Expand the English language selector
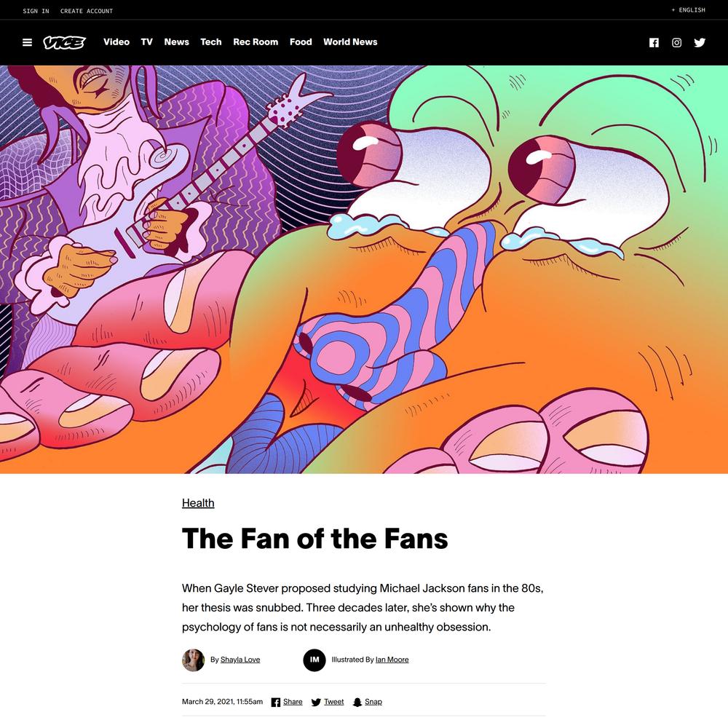Viewport: 728px width, 728px height. [x=688, y=9]
